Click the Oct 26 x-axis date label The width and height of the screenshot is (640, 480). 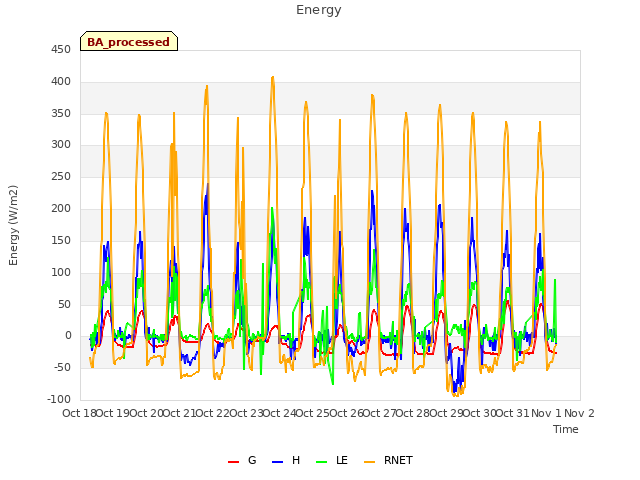tap(346, 413)
